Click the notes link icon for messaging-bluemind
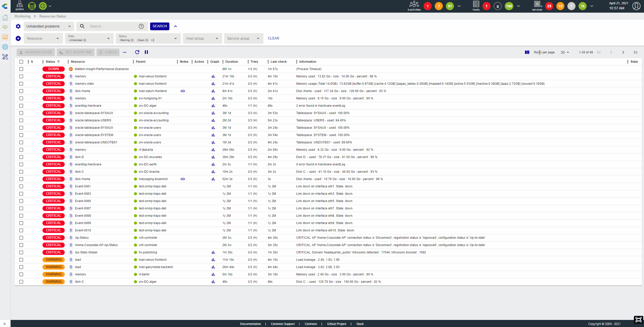The height and width of the screenshot is (327, 644). pos(183,179)
